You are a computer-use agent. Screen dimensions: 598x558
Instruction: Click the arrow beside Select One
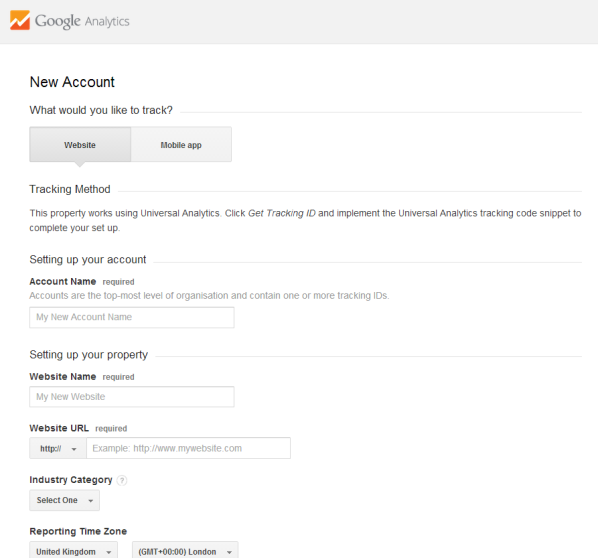click(x=91, y=501)
